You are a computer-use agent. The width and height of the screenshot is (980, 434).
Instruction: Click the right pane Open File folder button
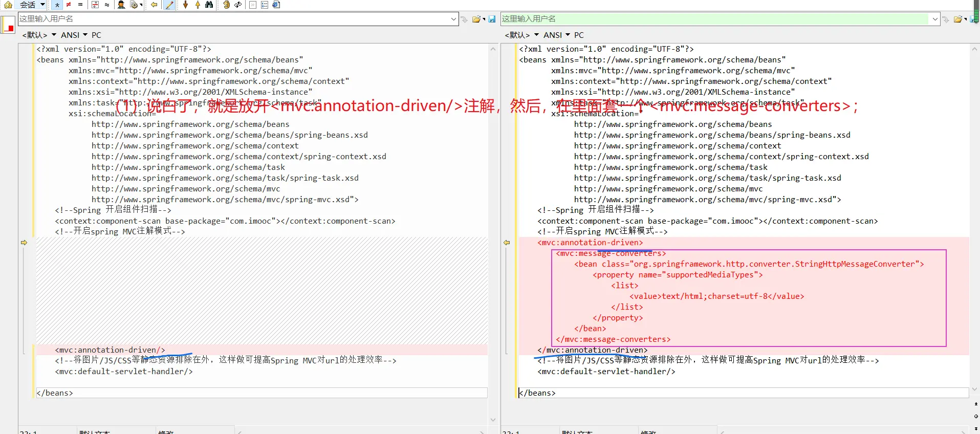(957, 19)
